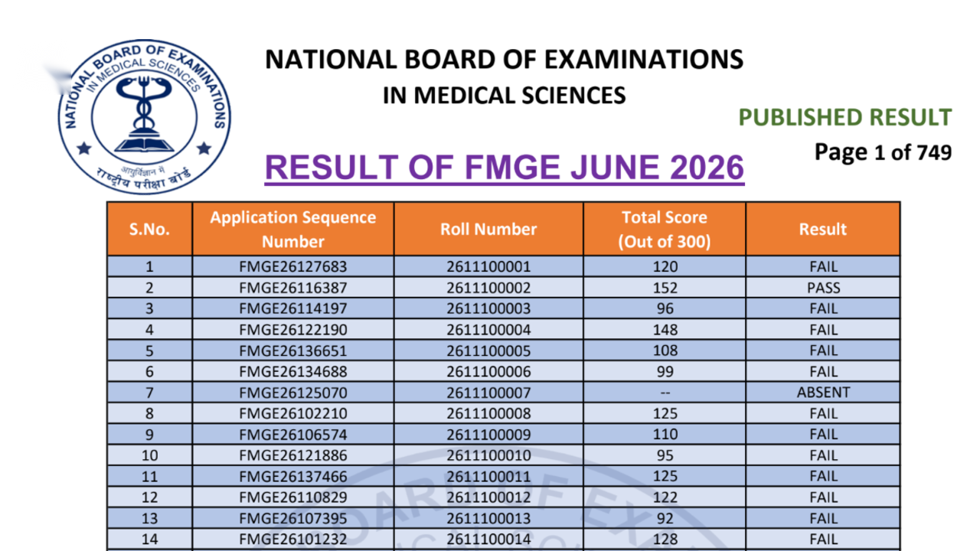Viewport: 980px width, 551px height.
Task: Click application number FMGE26101232
Action: (x=293, y=540)
